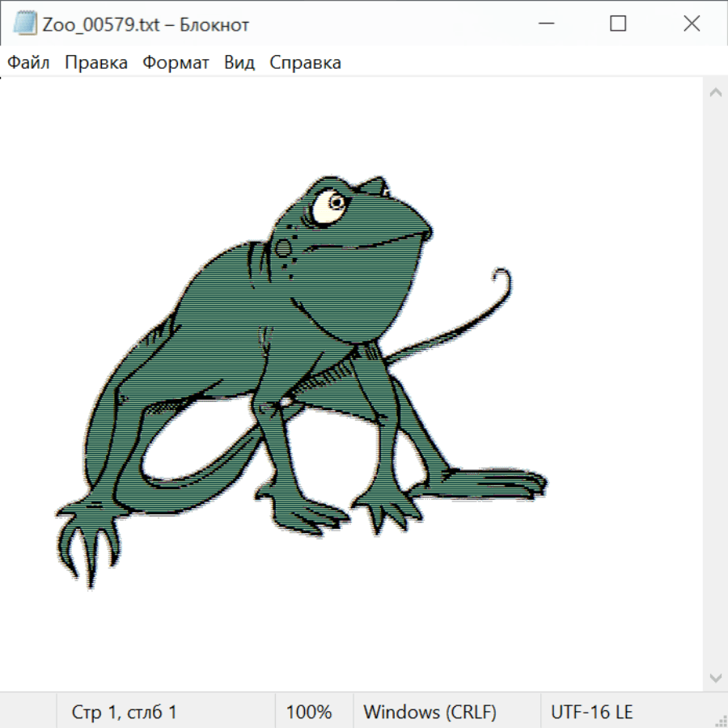Click the 100% zoom level in status bar
Screen dimensions: 728x728
point(309,713)
